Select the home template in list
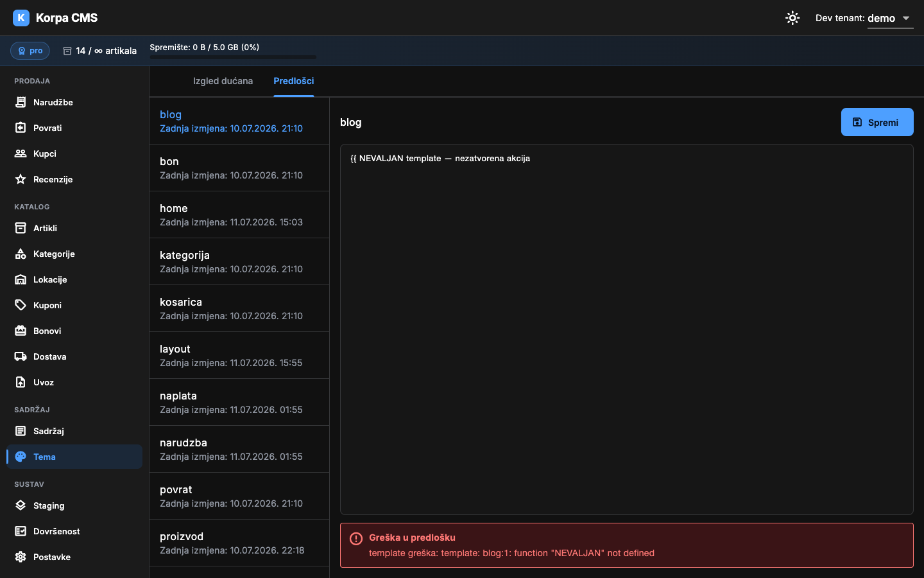Image resolution: width=924 pixels, height=578 pixels. point(239,215)
